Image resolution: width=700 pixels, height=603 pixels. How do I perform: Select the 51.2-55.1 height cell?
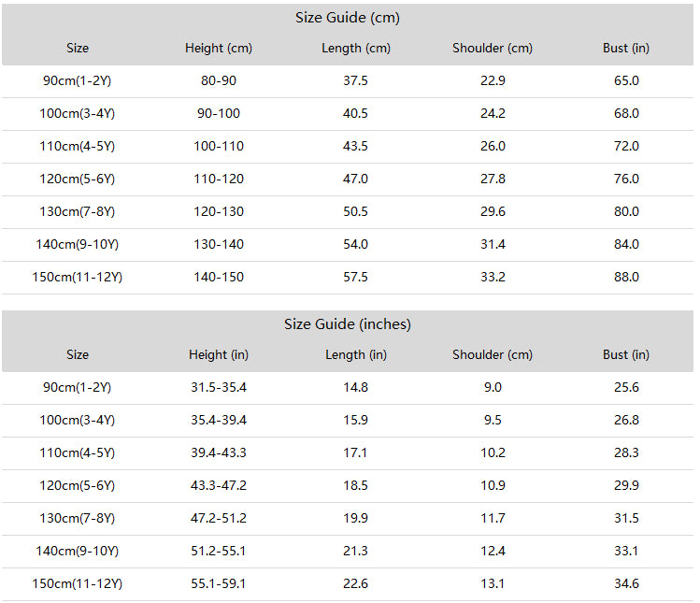tap(219, 552)
